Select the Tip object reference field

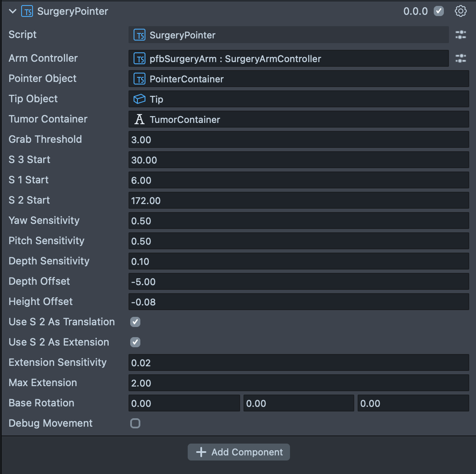tap(299, 99)
